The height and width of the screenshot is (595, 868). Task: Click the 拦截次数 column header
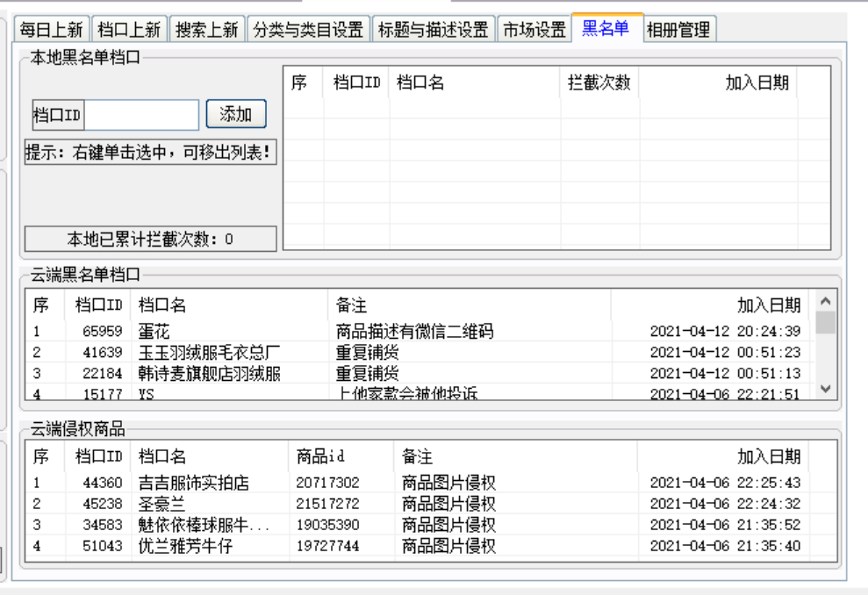tap(599, 83)
